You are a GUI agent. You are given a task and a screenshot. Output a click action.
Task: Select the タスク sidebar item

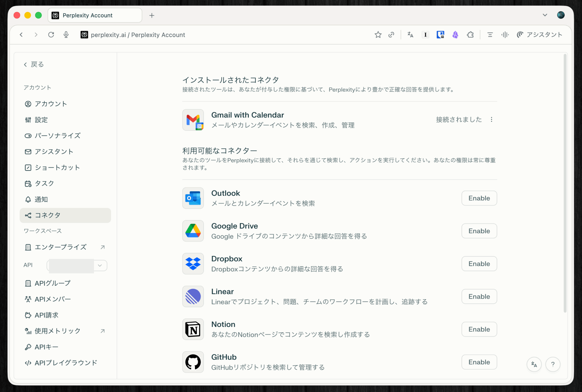(x=44, y=183)
